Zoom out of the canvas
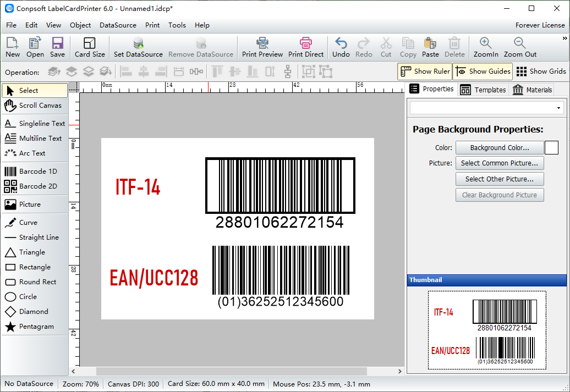Viewport: 570px width, 392px height. (x=520, y=47)
